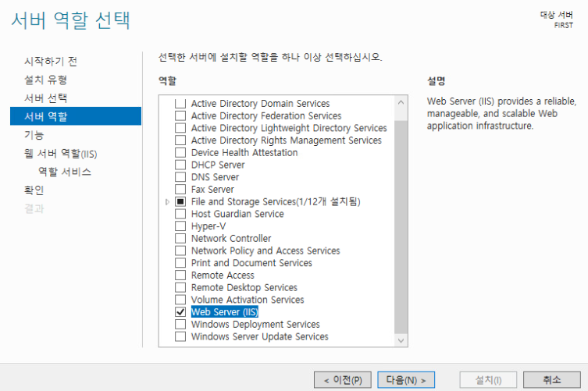Select DNS Server role label
Screen dimensions: 588x391
click(x=215, y=177)
